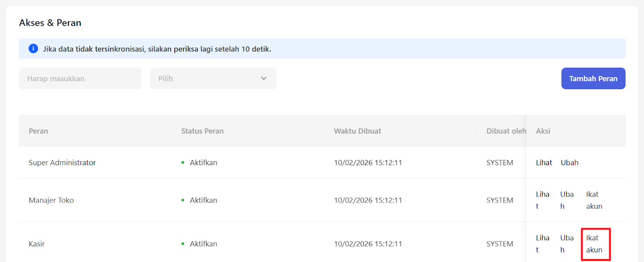Hit Ubah in the Kasir row
Screen dimensions: 644x262
point(567,244)
